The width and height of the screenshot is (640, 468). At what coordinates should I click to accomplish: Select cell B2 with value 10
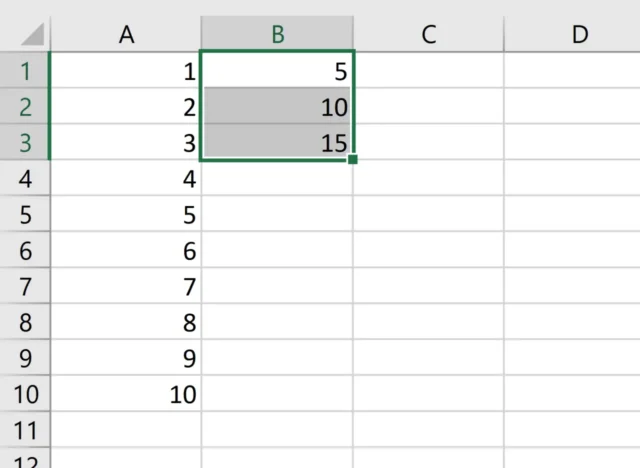pos(277,107)
